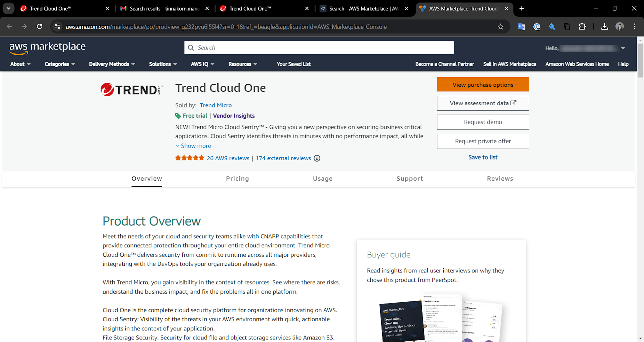This screenshot has width=644, height=342.
Task: Click the Trend Micro logo image
Action: (x=131, y=89)
